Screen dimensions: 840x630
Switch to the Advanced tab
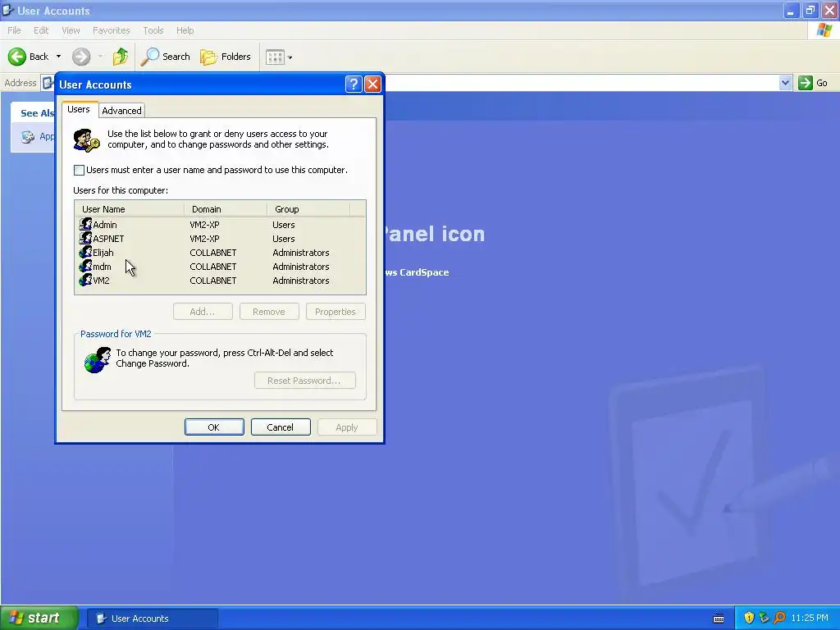pos(121,111)
